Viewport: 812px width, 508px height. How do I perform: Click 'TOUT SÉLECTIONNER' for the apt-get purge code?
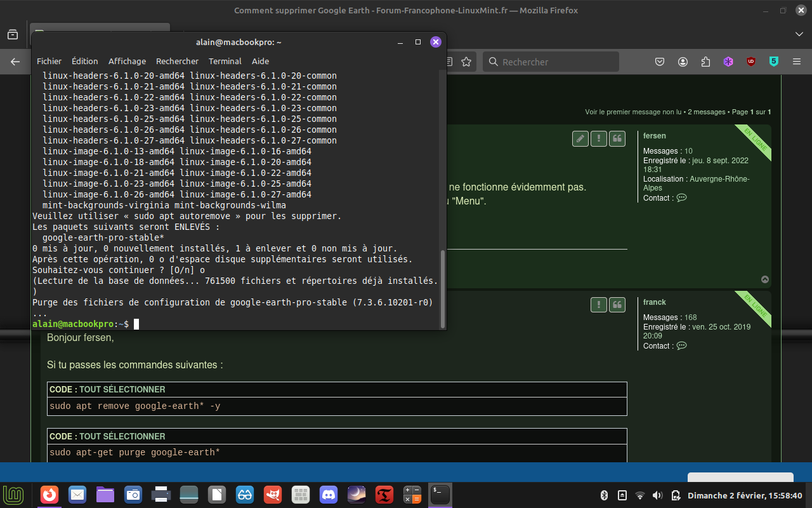(x=122, y=436)
